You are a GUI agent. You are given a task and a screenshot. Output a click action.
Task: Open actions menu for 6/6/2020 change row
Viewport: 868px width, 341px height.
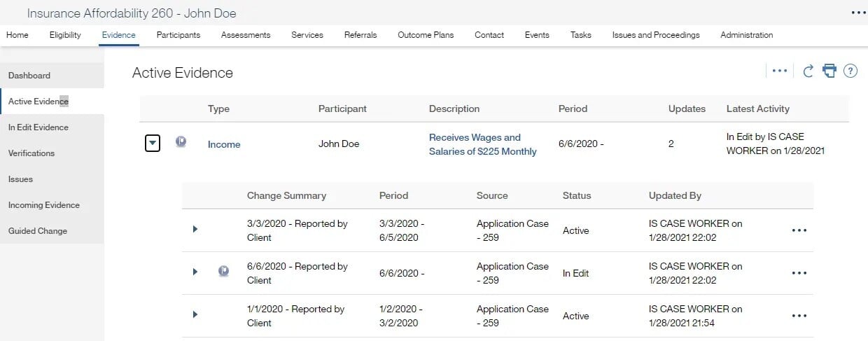coord(799,273)
